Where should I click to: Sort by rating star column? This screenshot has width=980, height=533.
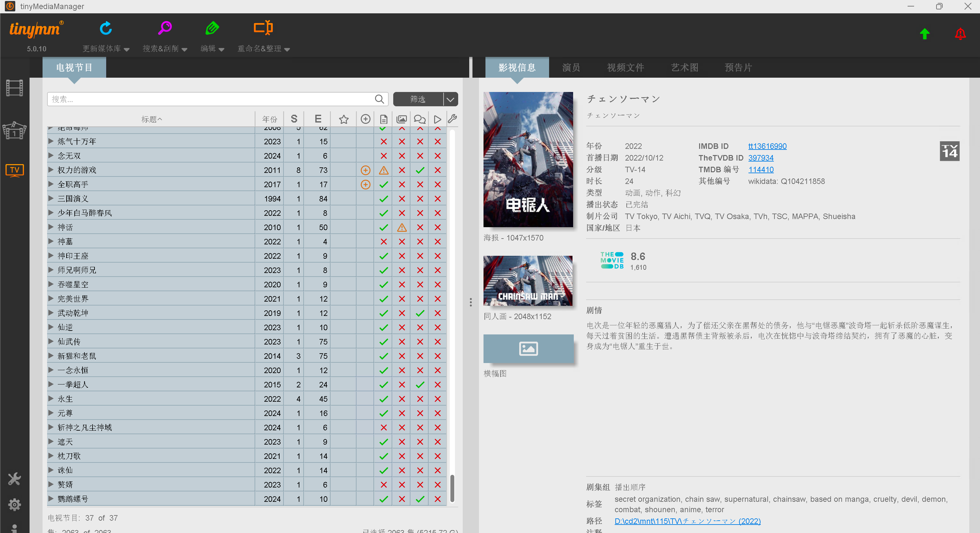click(x=344, y=119)
